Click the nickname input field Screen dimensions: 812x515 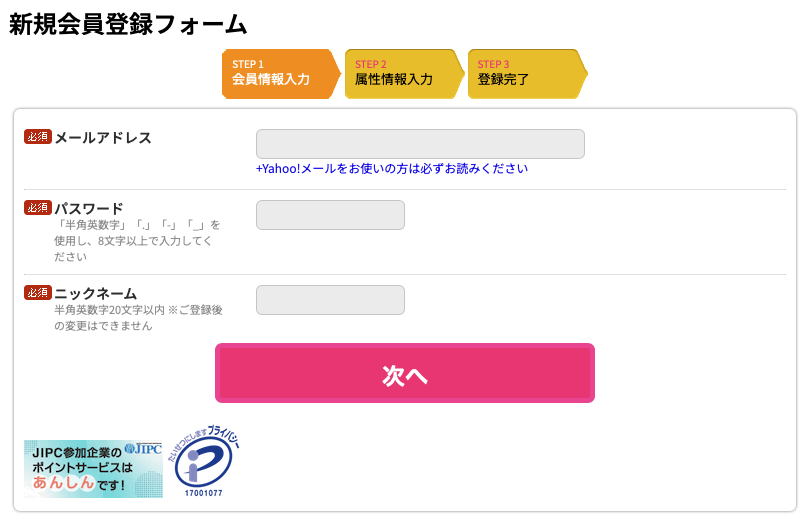pos(330,300)
